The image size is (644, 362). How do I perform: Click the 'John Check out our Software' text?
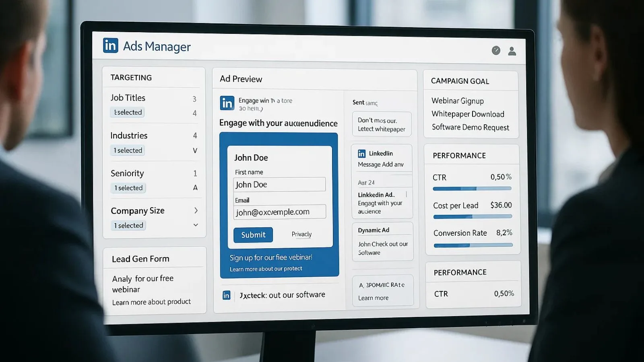(383, 248)
